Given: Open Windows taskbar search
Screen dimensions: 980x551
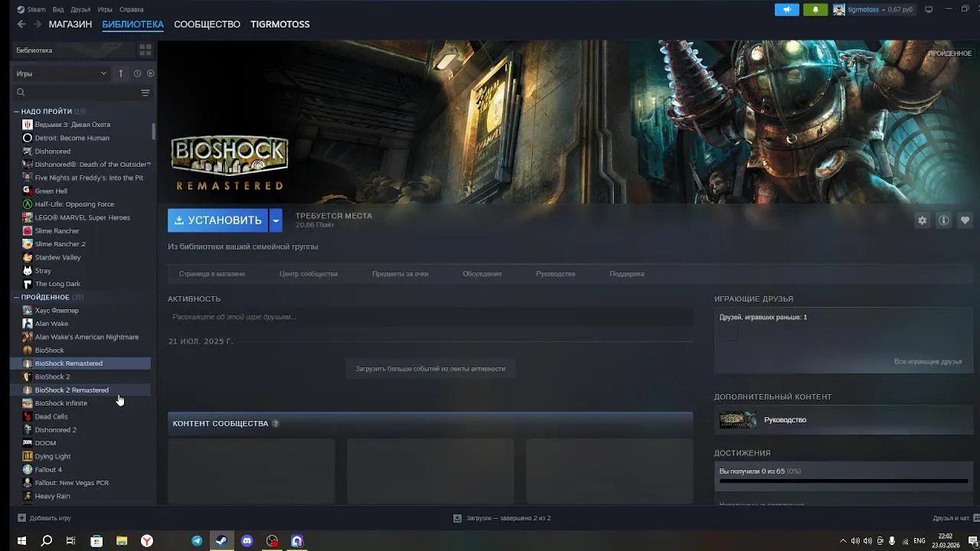Looking at the screenshot, I should (47, 541).
